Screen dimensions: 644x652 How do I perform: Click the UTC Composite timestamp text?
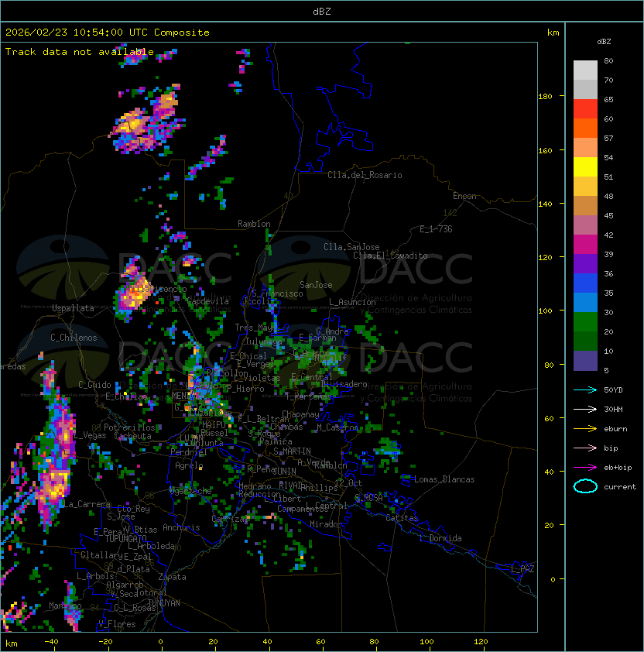(x=108, y=33)
